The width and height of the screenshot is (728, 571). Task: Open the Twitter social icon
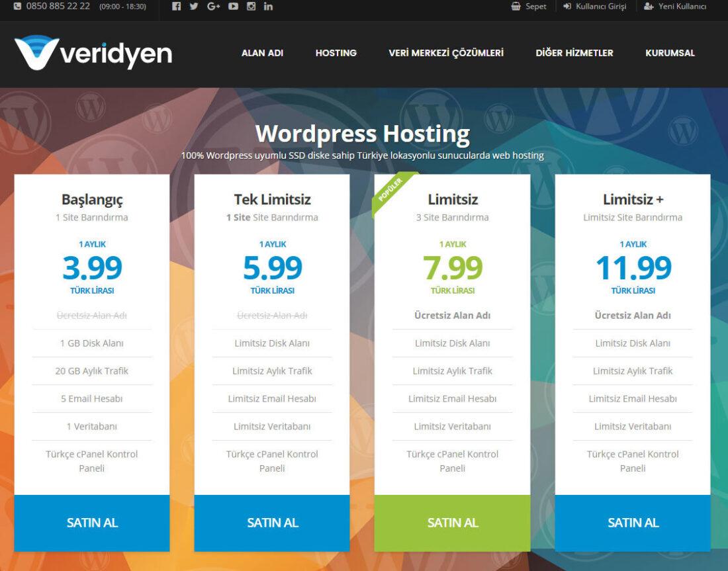(x=194, y=7)
